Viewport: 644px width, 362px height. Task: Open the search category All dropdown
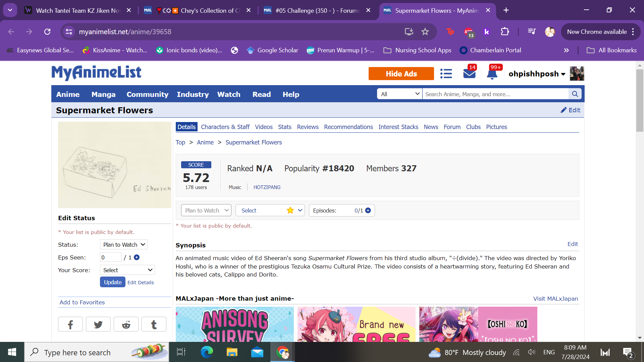[400, 94]
